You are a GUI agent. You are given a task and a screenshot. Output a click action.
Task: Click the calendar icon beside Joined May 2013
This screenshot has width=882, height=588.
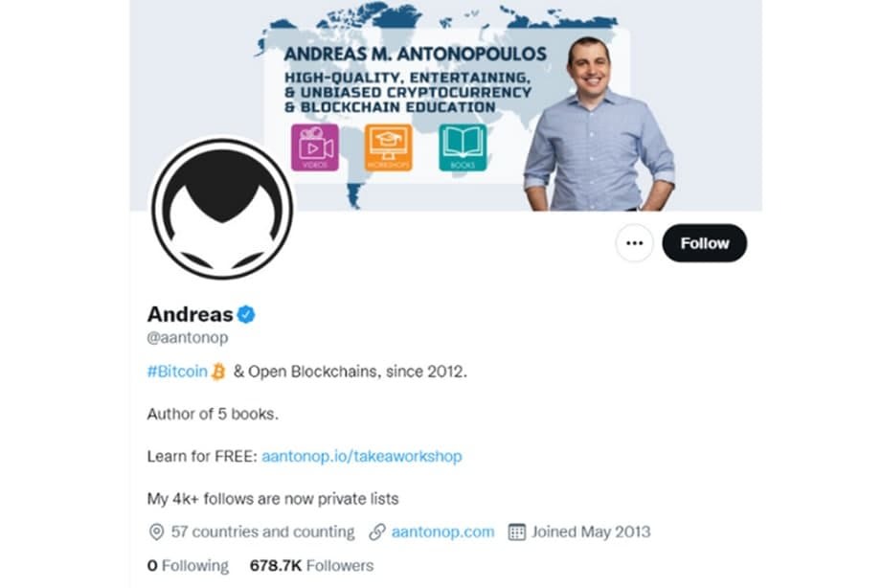point(516,531)
